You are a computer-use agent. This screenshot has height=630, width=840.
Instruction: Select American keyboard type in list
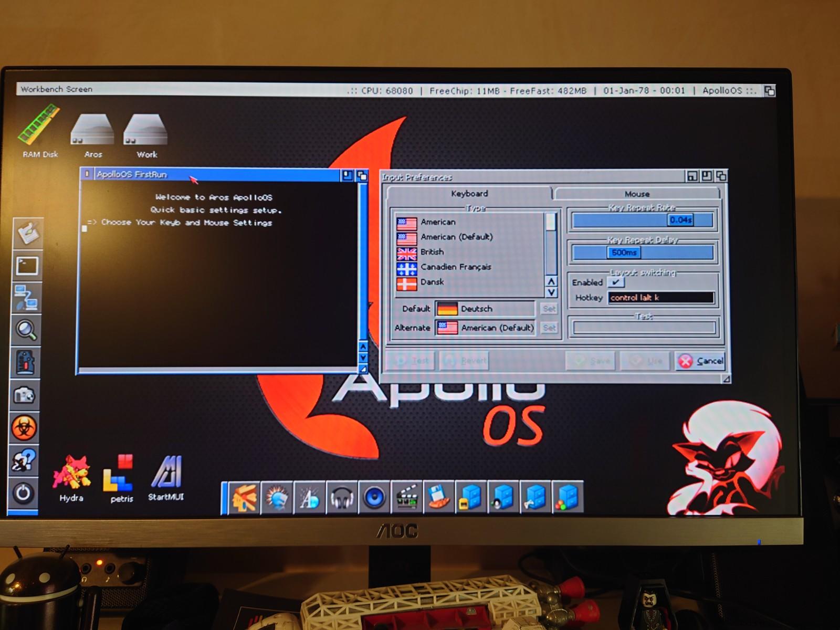click(470, 222)
